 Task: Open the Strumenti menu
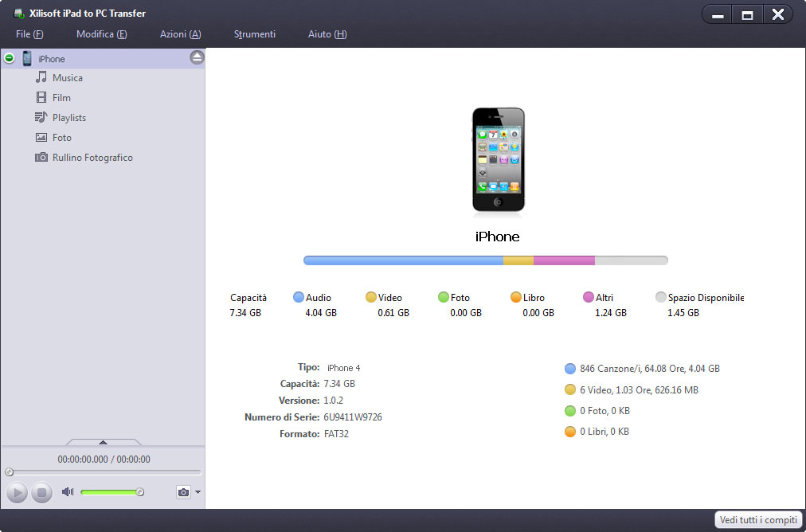pyautogui.click(x=255, y=34)
